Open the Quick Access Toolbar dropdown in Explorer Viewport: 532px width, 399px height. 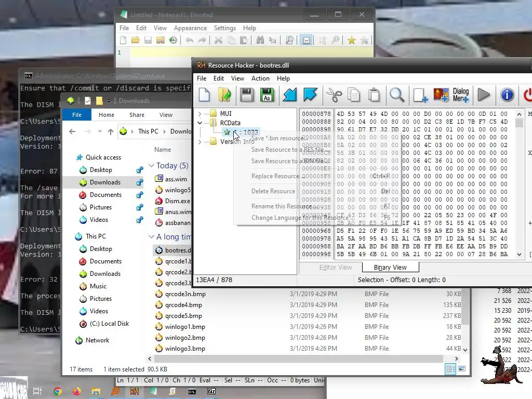(x=109, y=101)
